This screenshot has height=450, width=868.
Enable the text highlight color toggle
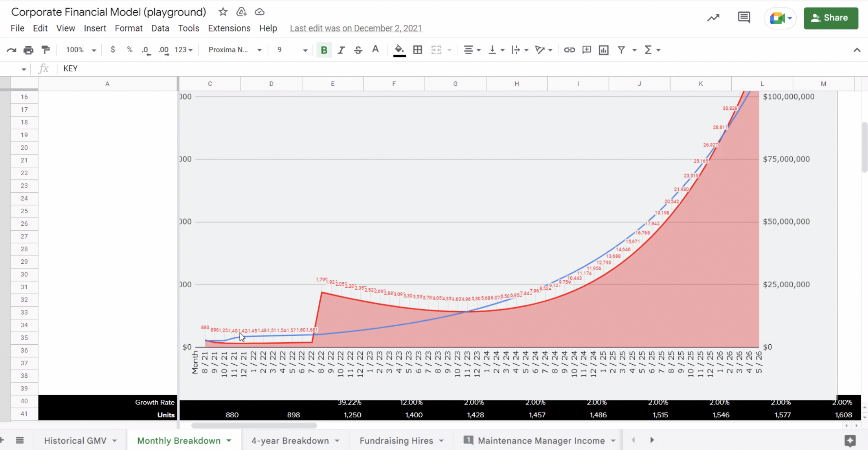point(399,50)
